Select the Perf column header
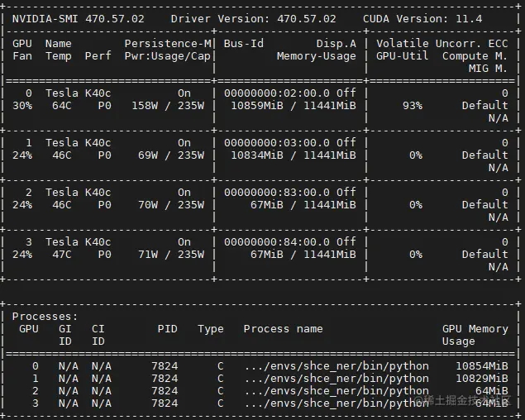Image resolution: width=525 pixels, height=420 pixels. pyautogui.click(x=98, y=56)
